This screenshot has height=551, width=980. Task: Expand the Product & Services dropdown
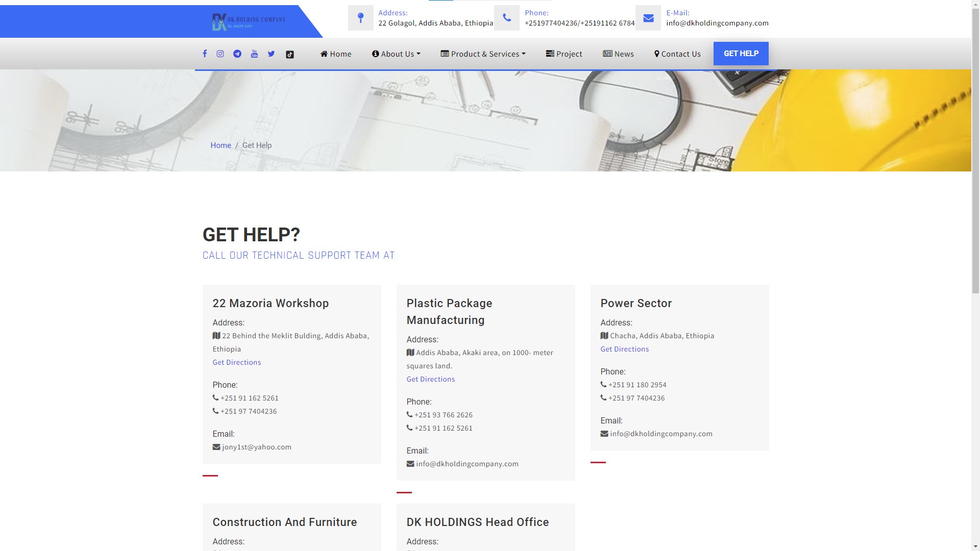483,54
